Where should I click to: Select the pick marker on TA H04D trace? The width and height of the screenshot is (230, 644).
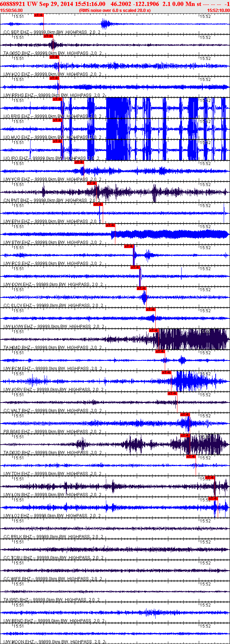(154, 330)
